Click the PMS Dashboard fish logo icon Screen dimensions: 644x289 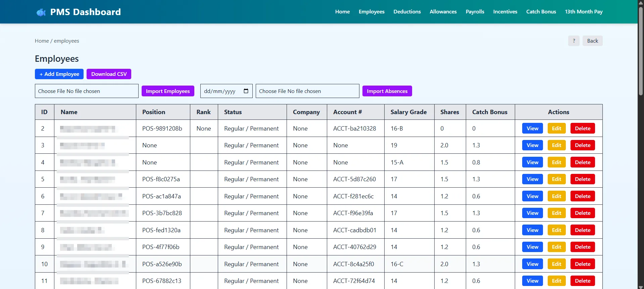(x=41, y=12)
